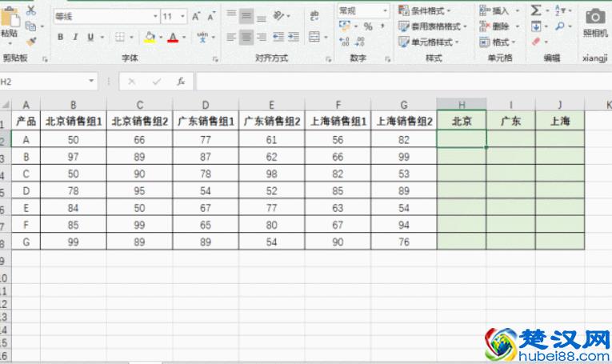Decrease font size with smaller A icon
Viewport: 612px width, 364px height.
(211, 16)
